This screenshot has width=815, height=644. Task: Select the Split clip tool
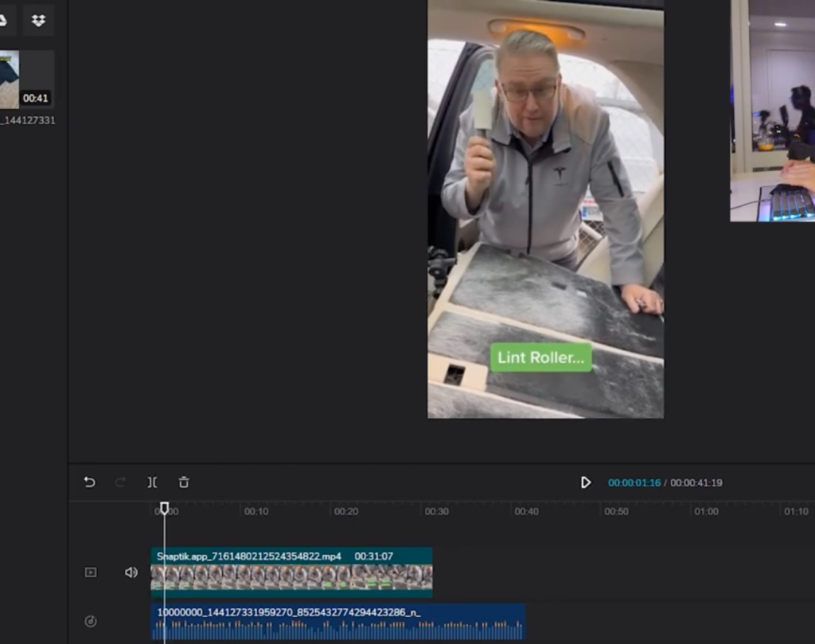click(x=152, y=482)
